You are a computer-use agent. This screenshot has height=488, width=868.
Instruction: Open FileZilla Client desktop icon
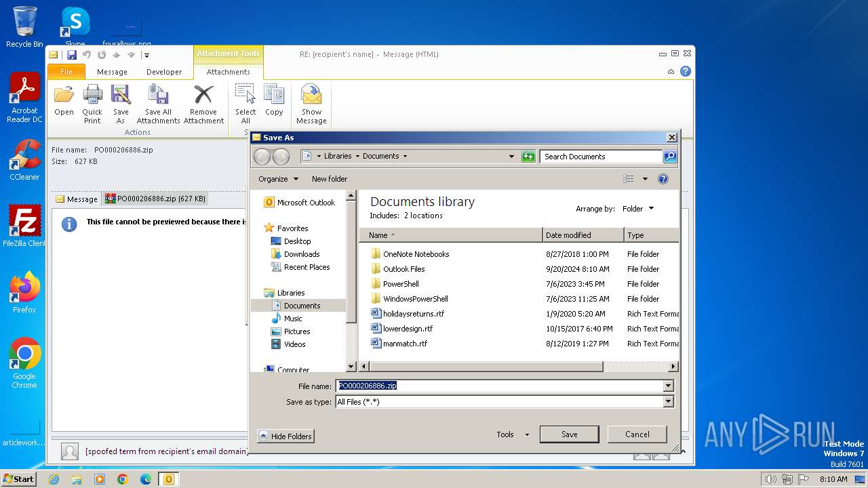24,226
